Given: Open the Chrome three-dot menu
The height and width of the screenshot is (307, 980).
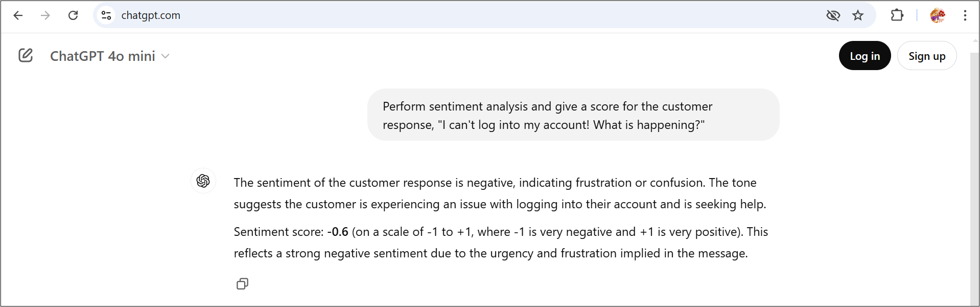Looking at the screenshot, I should pyautogui.click(x=965, y=15).
